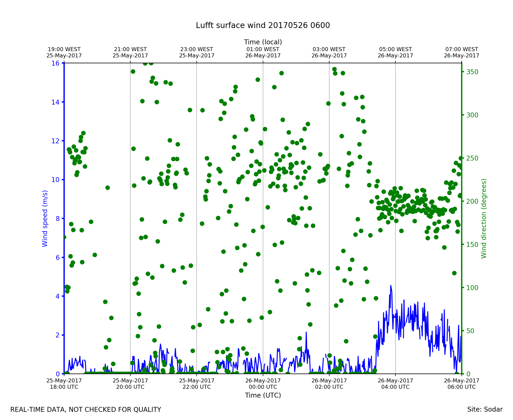This screenshot has height=420, width=513.
Task: Click the 'Time (local)' top axis label
Action: [x=263, y=42]
